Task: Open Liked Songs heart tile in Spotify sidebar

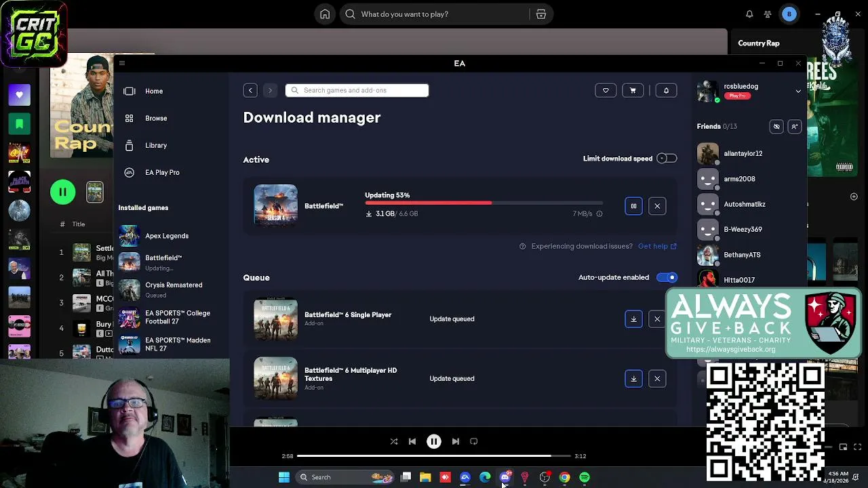Action: [x=19, y=95]
